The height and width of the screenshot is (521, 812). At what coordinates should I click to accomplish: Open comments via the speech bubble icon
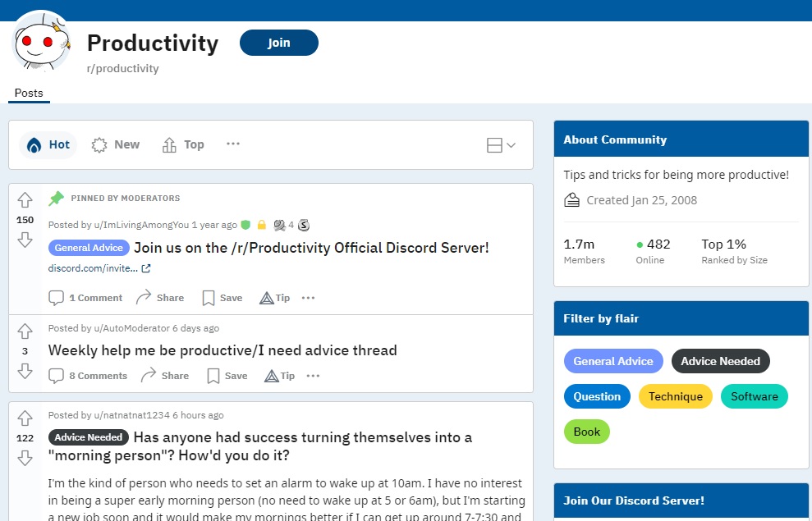click(56, 297)
